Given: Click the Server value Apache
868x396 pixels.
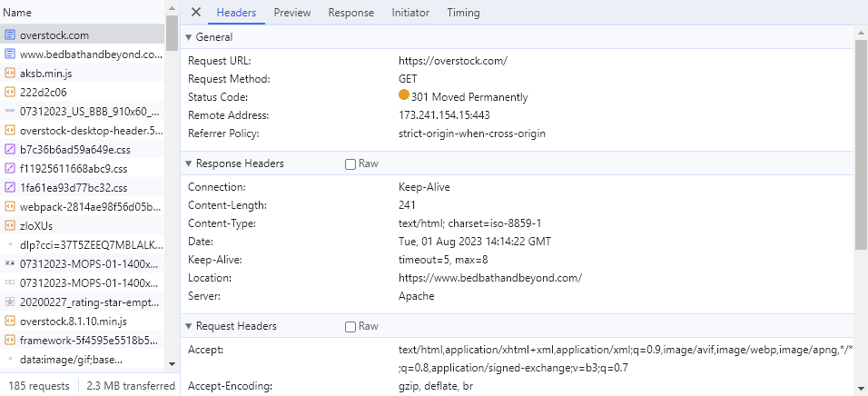Looking at the screenshot, I should tap(416, 296).
